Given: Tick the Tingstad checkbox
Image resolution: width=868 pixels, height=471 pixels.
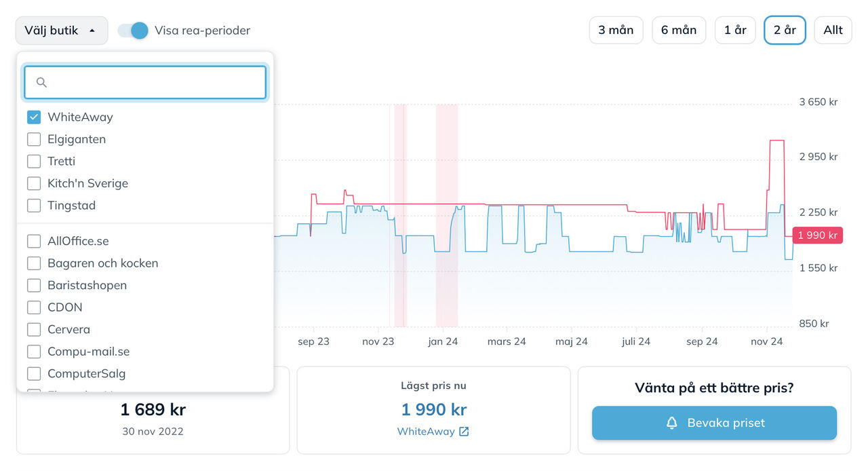Looking at the screenshot, I should (x=34, y=205).
